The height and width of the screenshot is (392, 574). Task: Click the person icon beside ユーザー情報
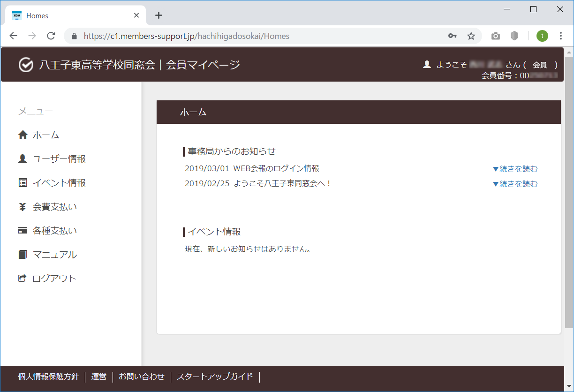pyautogui.click(x=23, y=159)
